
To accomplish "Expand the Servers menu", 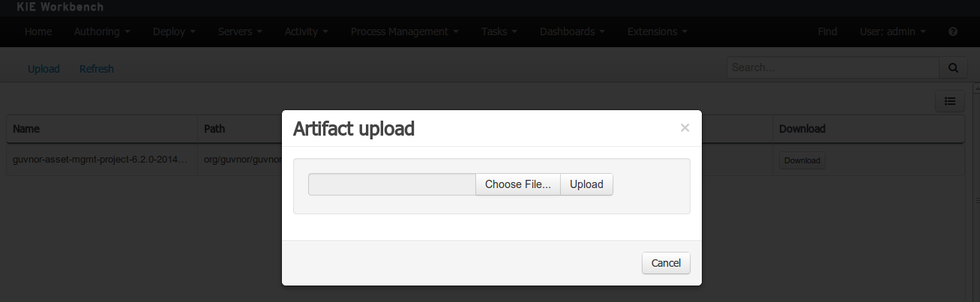I will 240,31.
